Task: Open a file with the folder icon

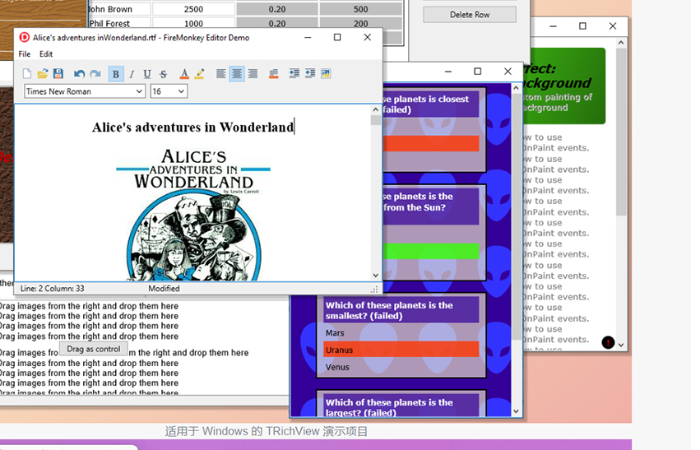Action: (42, 74)
